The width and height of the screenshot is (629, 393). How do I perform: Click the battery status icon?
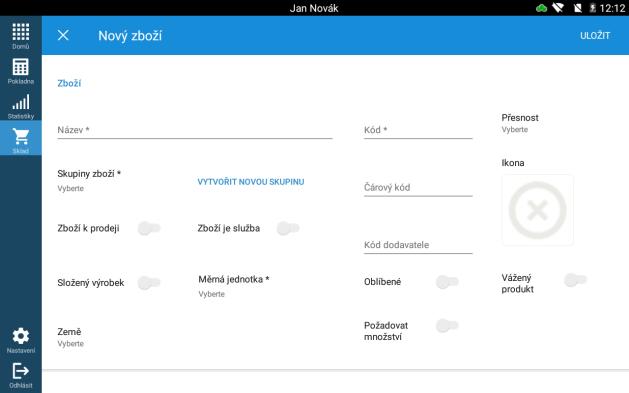tap(592, 8)
